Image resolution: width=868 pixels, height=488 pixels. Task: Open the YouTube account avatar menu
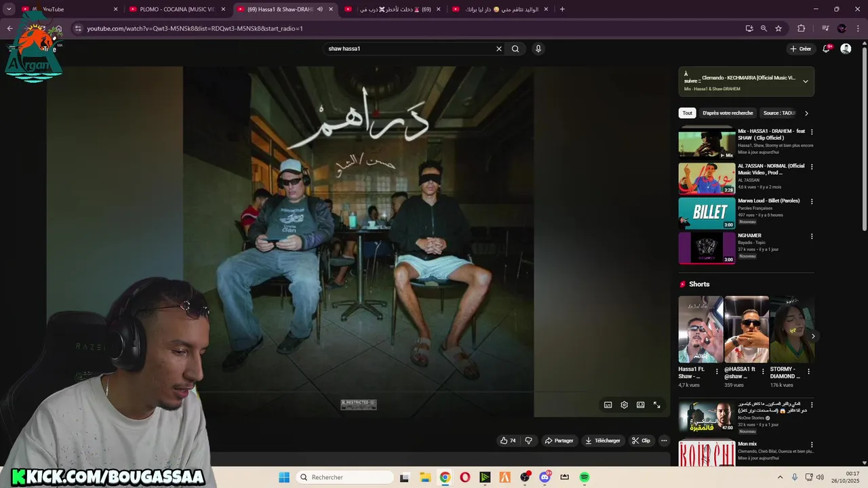[x=846, y=49]
